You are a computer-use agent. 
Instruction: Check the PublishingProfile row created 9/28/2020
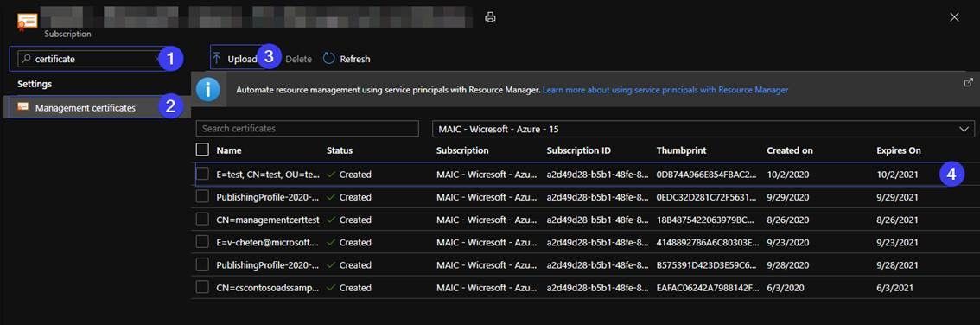202,265
